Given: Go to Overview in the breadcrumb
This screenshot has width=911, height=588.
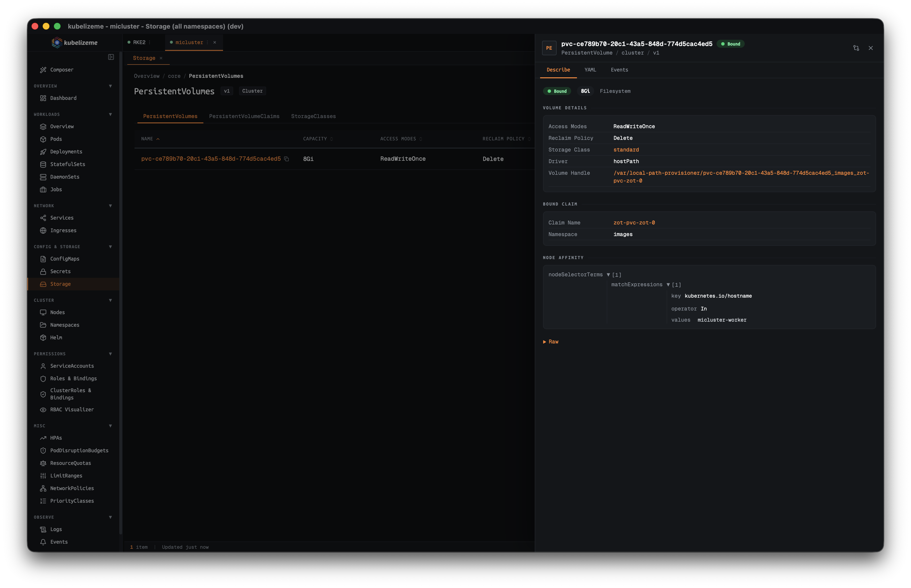Looking at the screenshot, I should coord(147,76).
